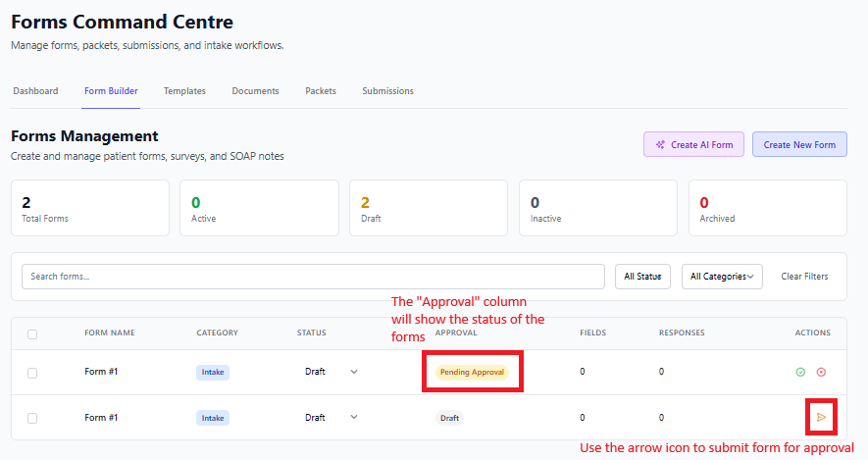Click Form #1 name in Pending Approval row
Viewport: 868px width, 460px height.
coord(101,372)
